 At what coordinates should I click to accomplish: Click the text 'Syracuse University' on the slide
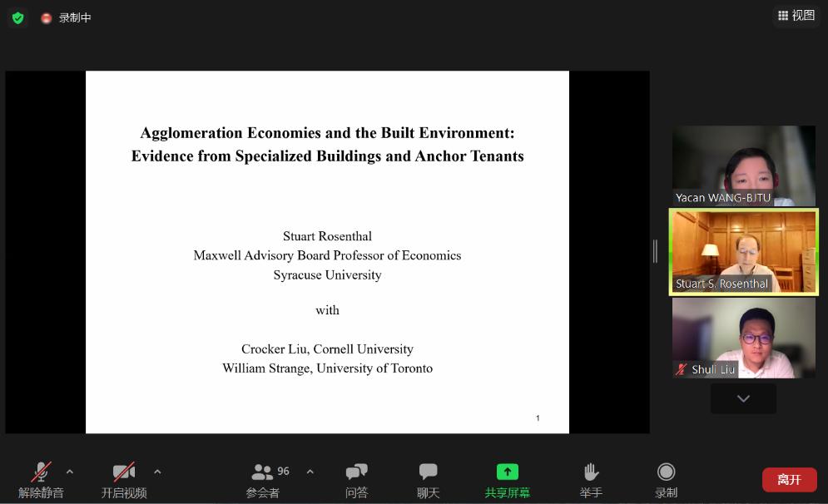point(327,275)
